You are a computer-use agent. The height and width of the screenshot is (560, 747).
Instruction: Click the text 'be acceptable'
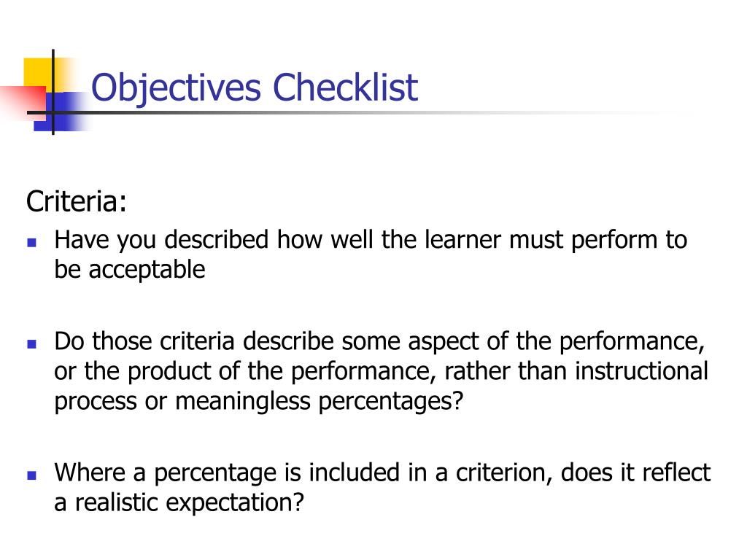(130, 270)
